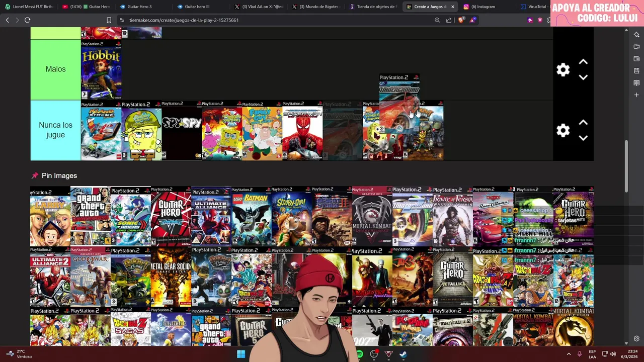Screen dimensions: 644x362
Task: Click the page vertical scrollbar thumb
Action: coord(626,166)
